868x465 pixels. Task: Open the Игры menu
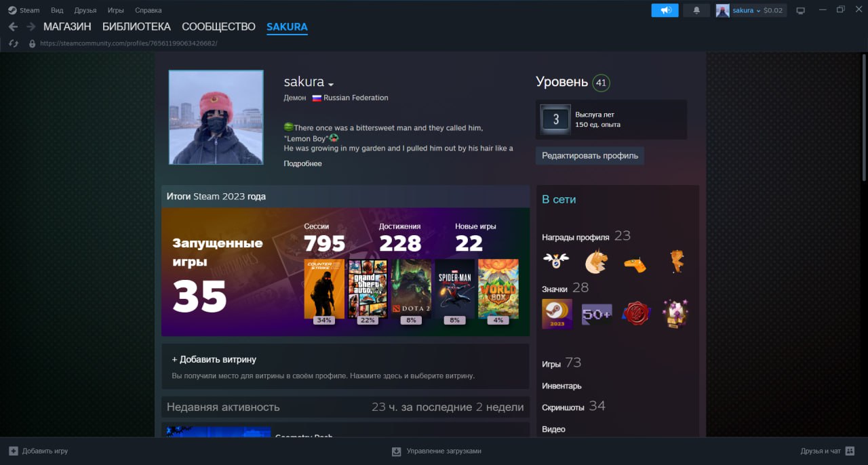click(x=115, y=10)
